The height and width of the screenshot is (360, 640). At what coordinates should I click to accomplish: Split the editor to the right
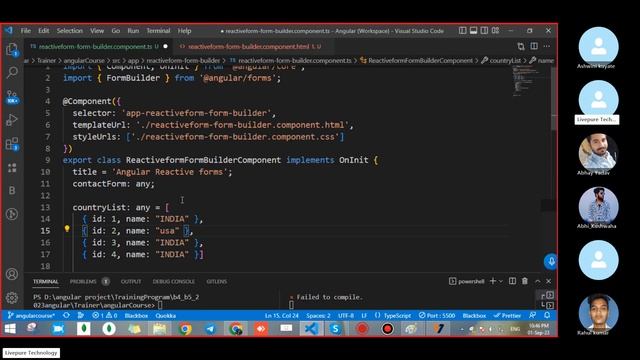click(534, 46)
